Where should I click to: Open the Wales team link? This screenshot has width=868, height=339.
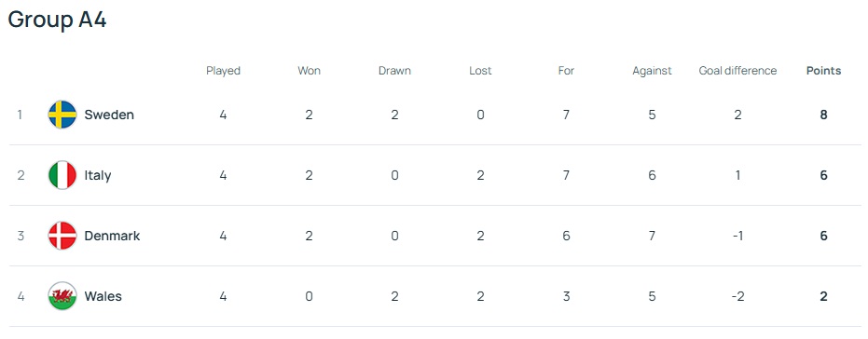[103, 296]
